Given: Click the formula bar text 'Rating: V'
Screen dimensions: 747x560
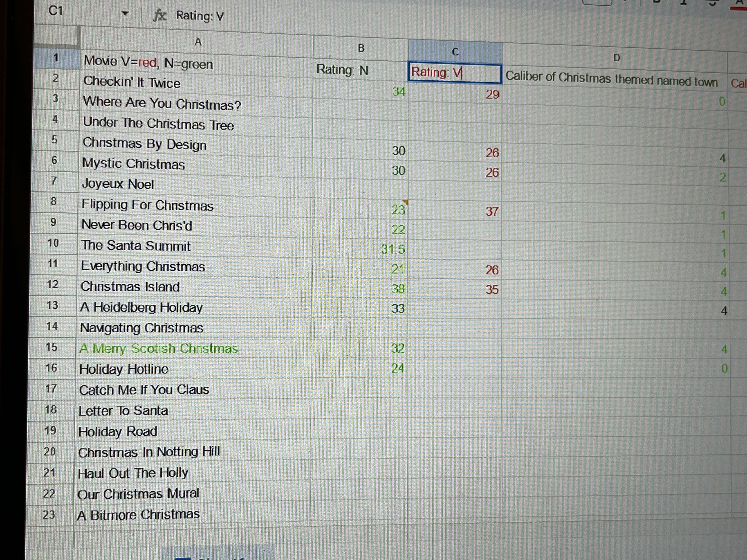Looking at the screenshot, I should 200,16.
